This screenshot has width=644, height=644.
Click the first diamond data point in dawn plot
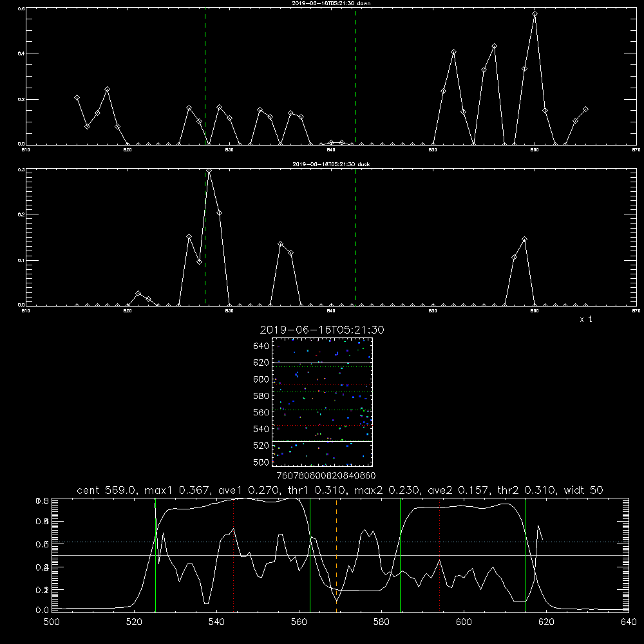77,98
